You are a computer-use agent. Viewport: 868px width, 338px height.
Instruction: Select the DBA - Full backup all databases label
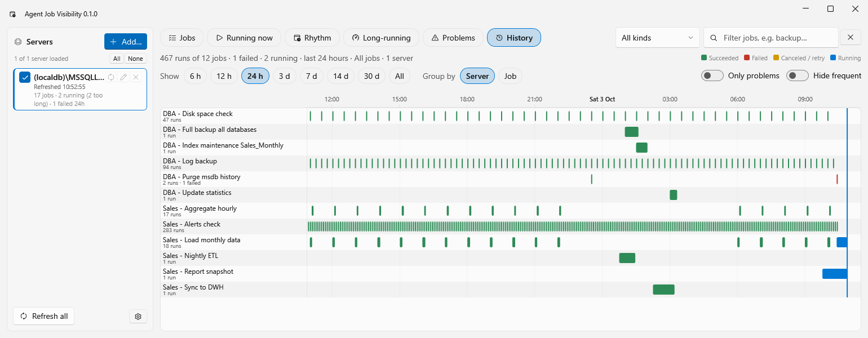(x=210, y=130)
